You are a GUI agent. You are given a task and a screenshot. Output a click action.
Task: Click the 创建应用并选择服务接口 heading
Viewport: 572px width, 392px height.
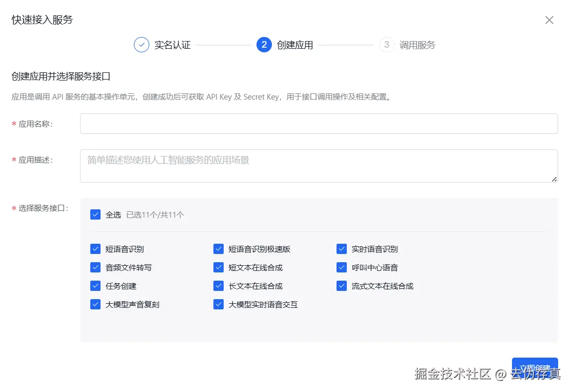61,76
